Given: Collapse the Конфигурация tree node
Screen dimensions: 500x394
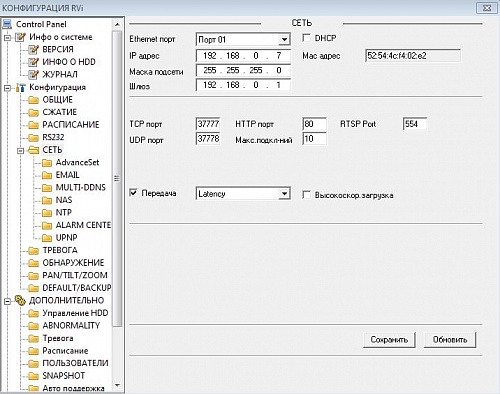Looking at the screenshot, I should [x=7, y=88].
